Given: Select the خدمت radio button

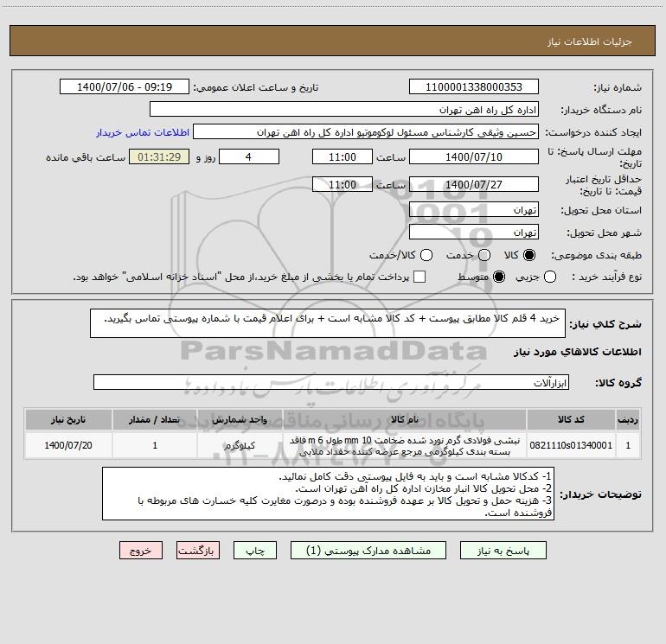Looking at the screenshot, I should point(484,255).
